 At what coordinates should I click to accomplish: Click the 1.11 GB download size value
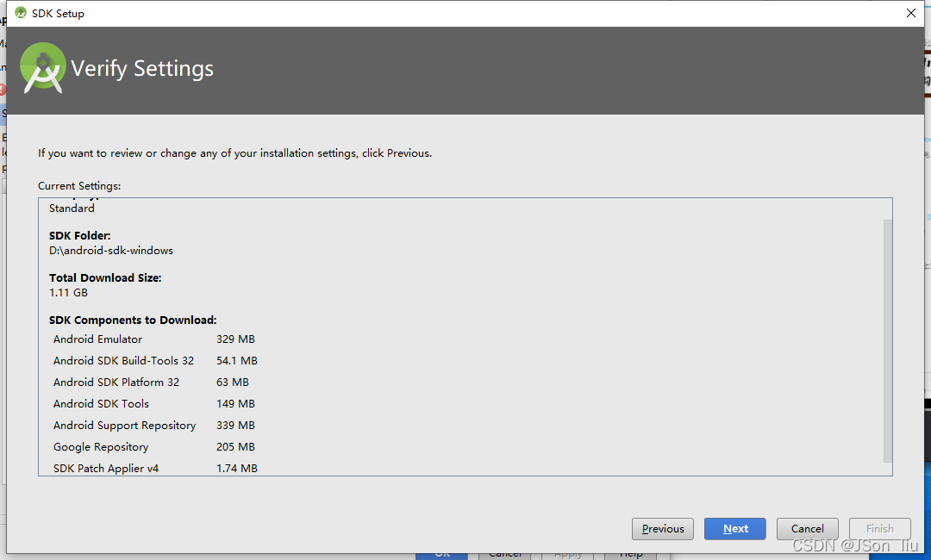[68, 292]
